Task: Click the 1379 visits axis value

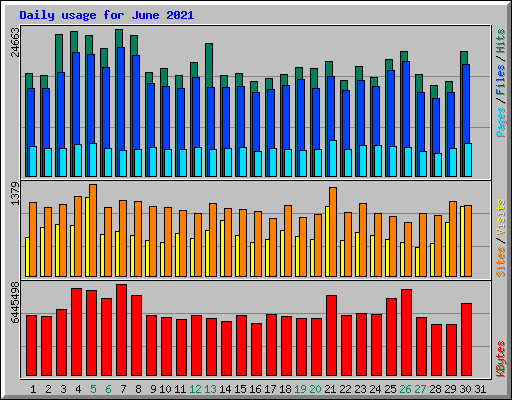Action: coord(15,193)
